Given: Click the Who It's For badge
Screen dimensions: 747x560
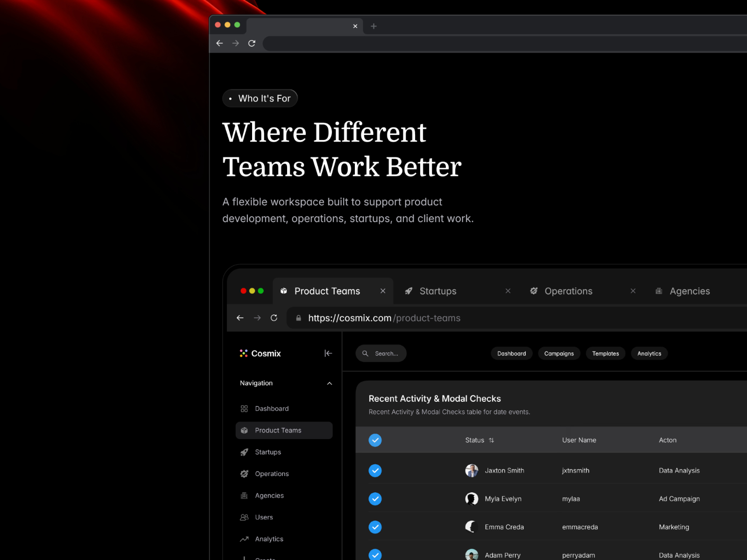Looking at the screenshot, I should pyautogui.click(x=260, y=98).
